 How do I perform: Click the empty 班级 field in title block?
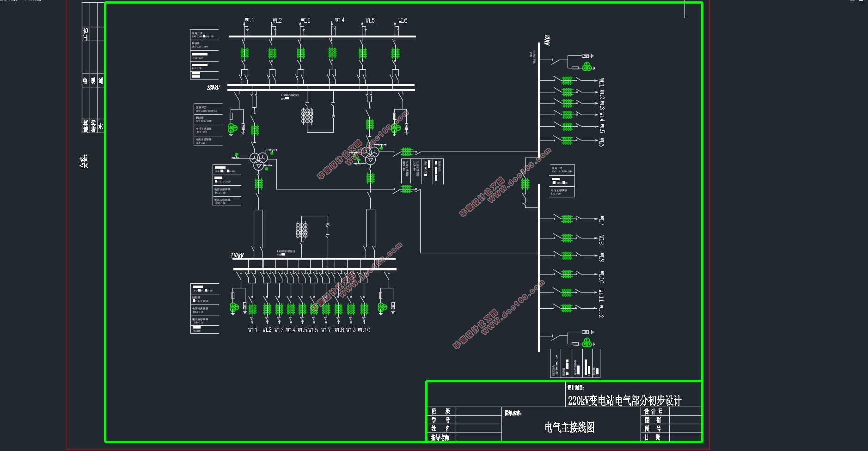coord(478,411)
